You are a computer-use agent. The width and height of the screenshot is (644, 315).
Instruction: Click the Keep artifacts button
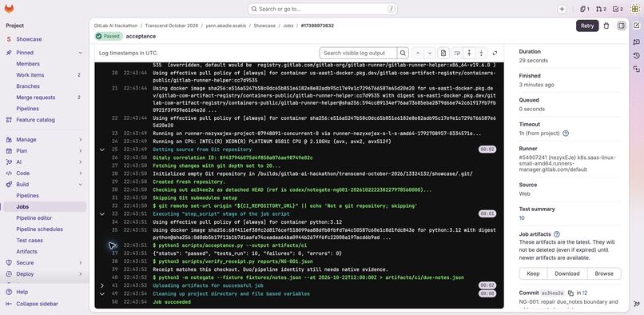(533, 273)
